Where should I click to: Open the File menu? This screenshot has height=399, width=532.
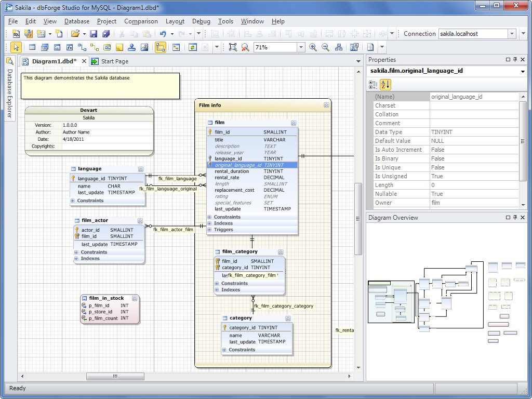coord(13,21)
